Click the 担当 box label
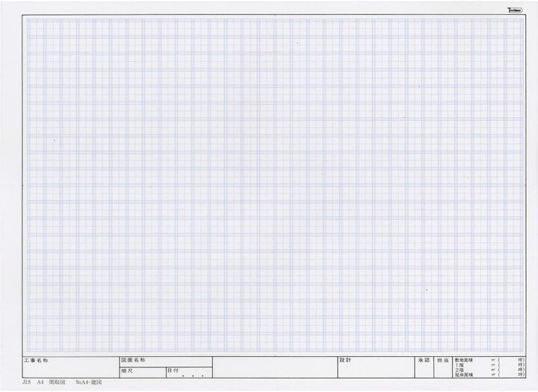The image size is (538, 392). tap(442, 361)
